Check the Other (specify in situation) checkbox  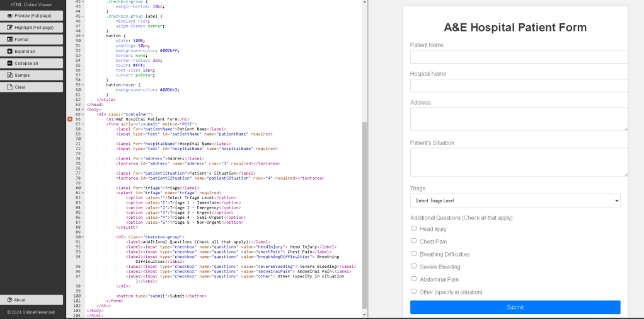click(414, 291)
